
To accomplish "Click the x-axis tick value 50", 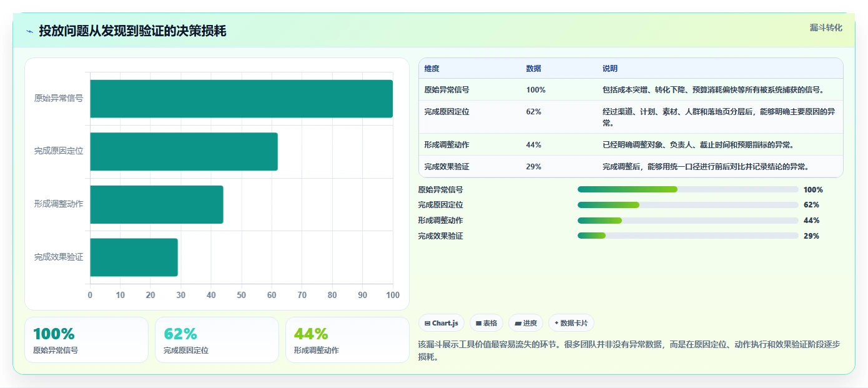I will (241, 295).
